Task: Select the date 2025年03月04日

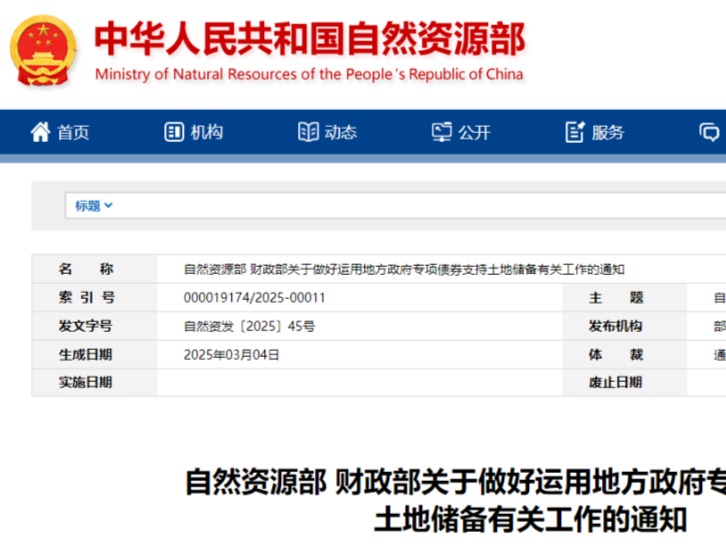Action: pyautogui.click(x=232, y=355)
